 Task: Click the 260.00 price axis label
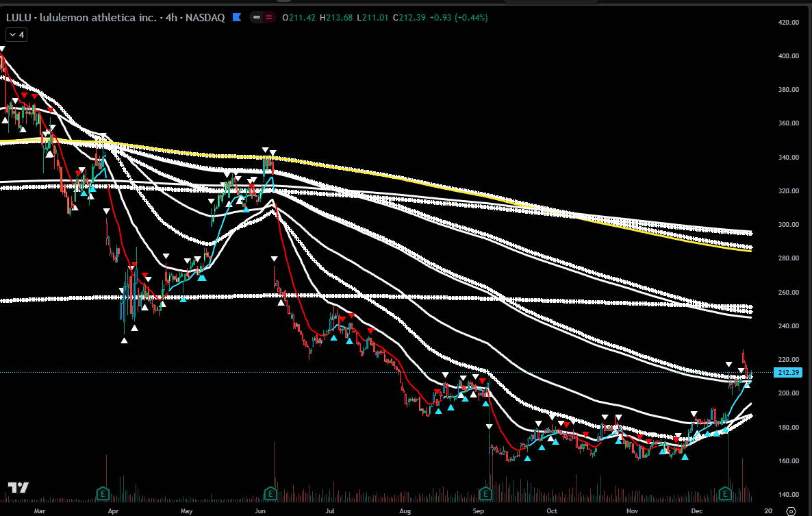pyautogui.click(x=789, y=292)
